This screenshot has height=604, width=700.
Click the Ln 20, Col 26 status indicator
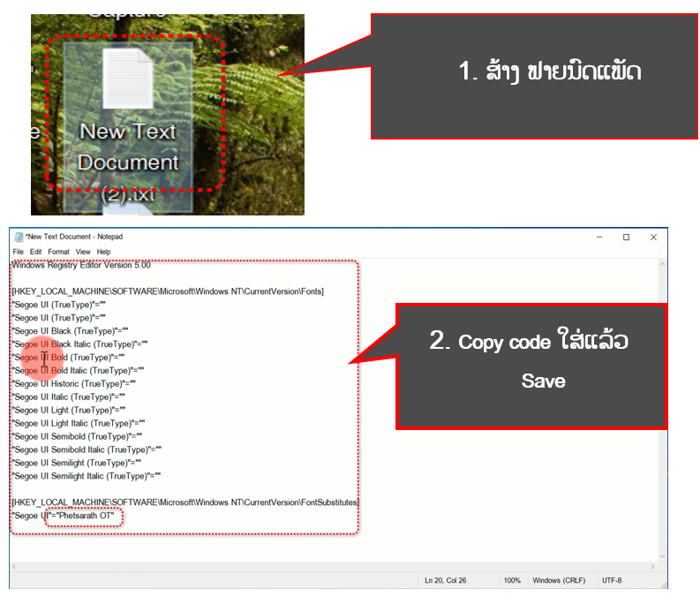pos(447,580)
